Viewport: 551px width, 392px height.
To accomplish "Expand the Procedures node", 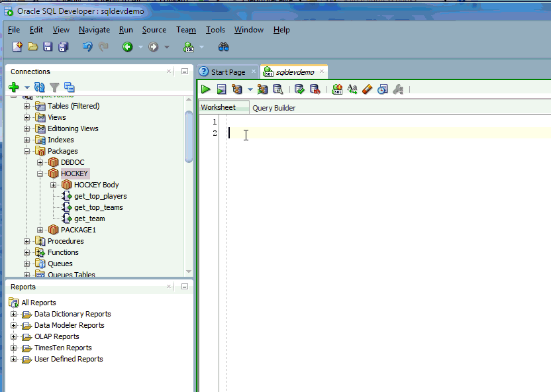I will tap(26, 241).
